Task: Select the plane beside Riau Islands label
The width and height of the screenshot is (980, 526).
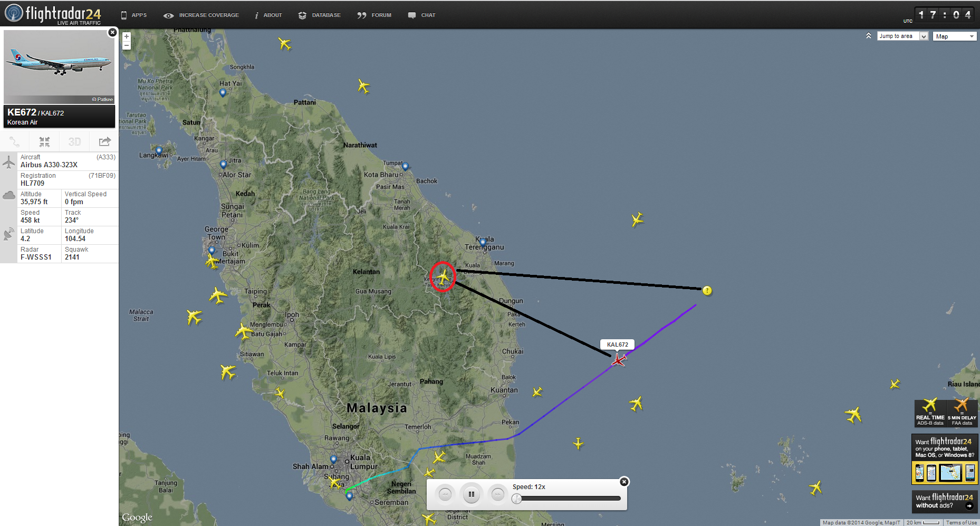Action: [x=895, y=384]
